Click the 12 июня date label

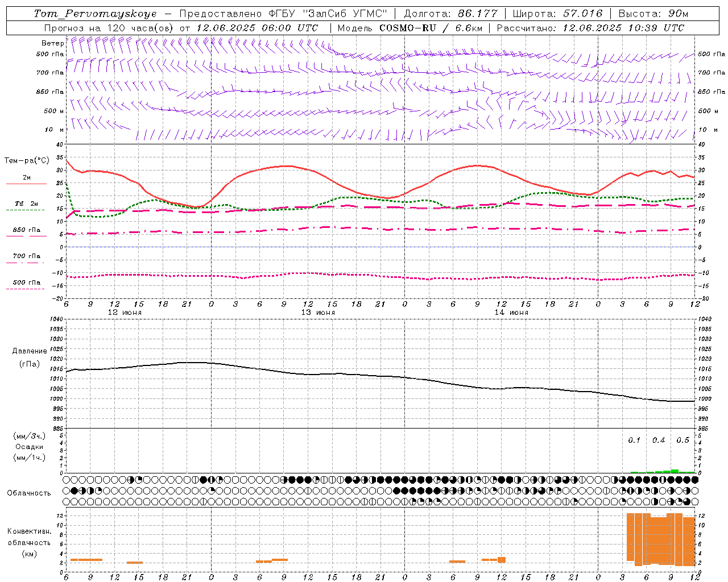click(125, 313)
